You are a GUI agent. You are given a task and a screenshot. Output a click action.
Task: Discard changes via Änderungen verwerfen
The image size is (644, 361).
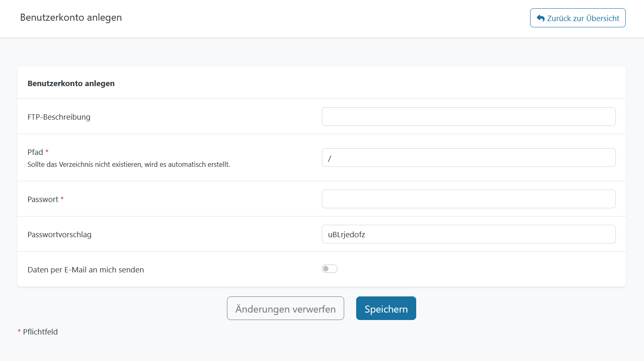[285, 308]
